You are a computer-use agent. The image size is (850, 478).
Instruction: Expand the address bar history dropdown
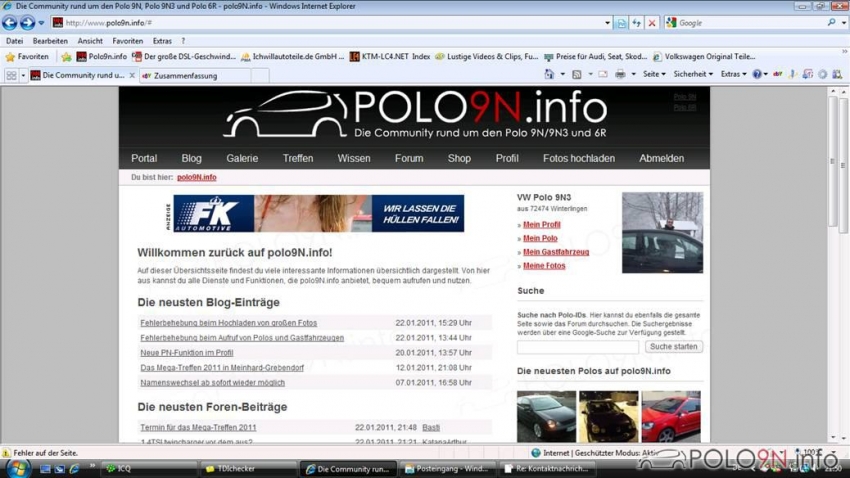(x=607, y=23)
